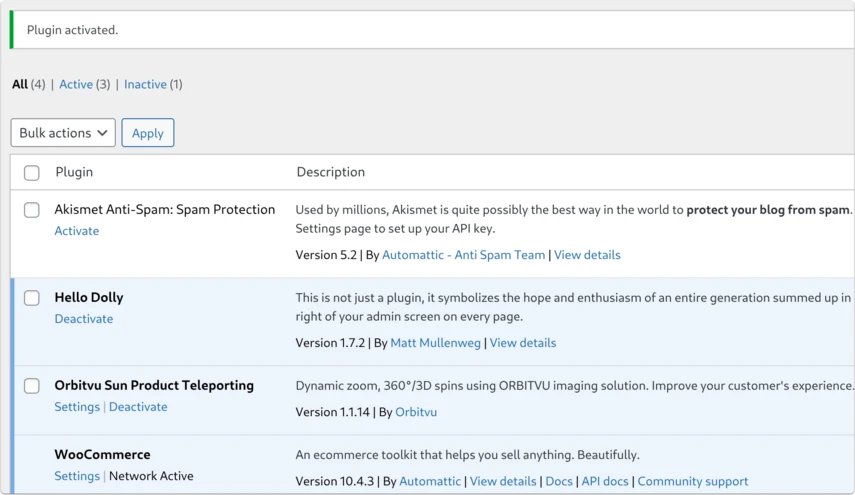This screenshot has width=855, height=495.
Task: View details for Akismet plugin
Action: point(587,255)
